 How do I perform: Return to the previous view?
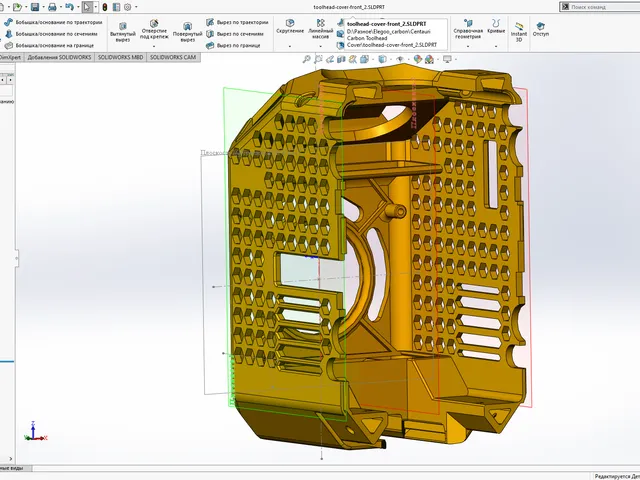[x=330, y=59]
